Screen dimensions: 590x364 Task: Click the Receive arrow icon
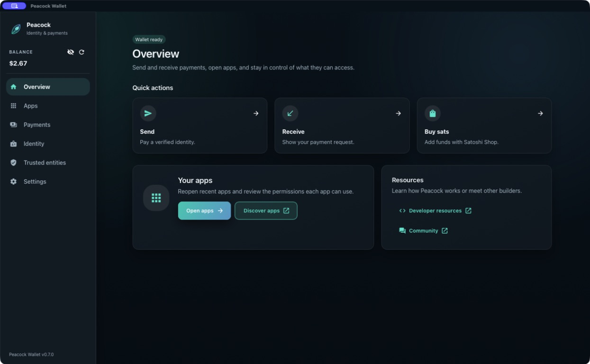(290, 113)
